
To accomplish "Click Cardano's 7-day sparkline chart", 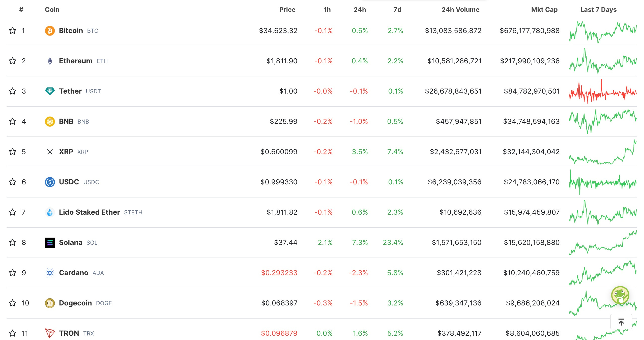I will pos(603,273).
